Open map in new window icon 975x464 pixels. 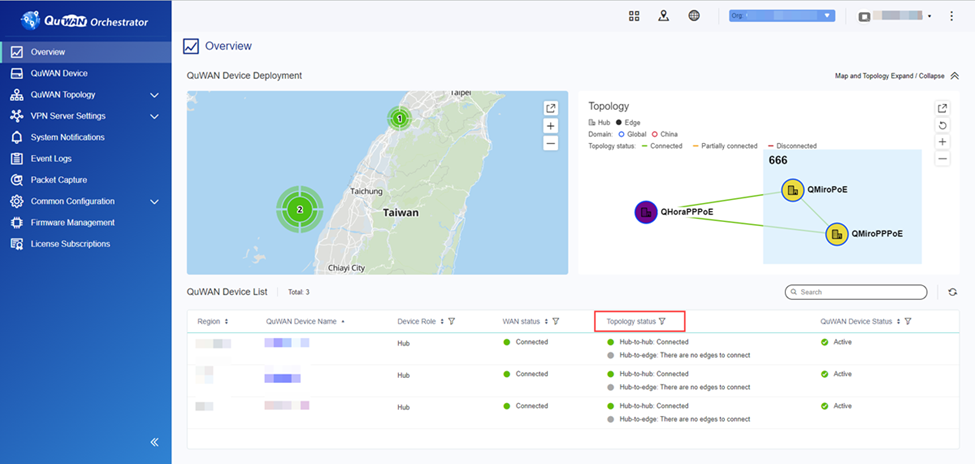tap(550, 108)
